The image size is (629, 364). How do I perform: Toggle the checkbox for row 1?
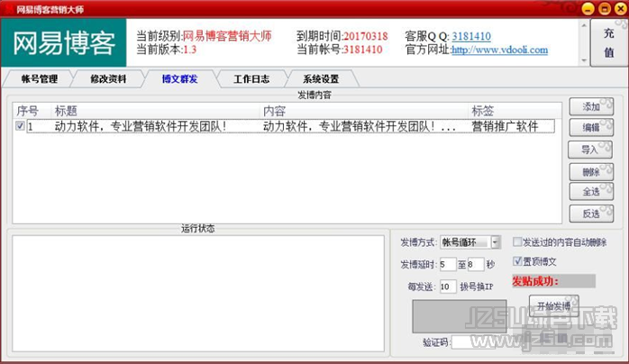click(x=20, y=126)
